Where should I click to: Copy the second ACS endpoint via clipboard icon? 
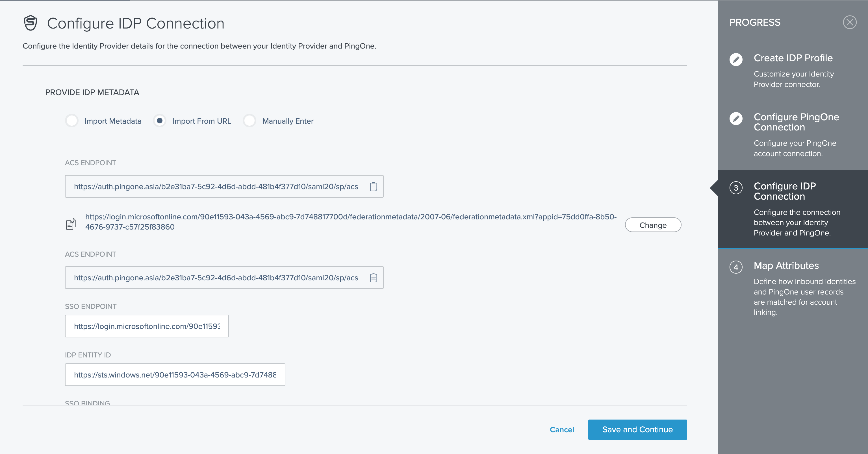(x=373, y=278)
